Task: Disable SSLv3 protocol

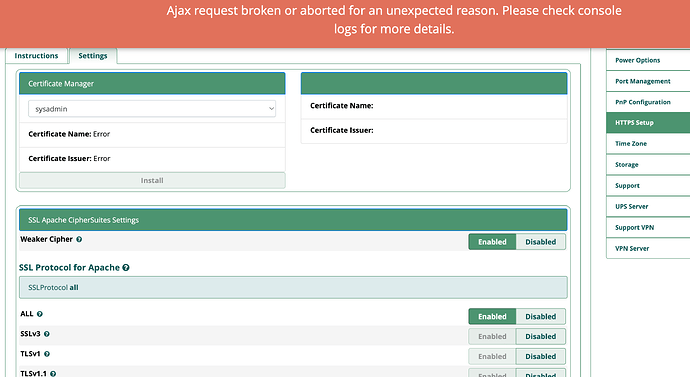Action: [540, 336]
